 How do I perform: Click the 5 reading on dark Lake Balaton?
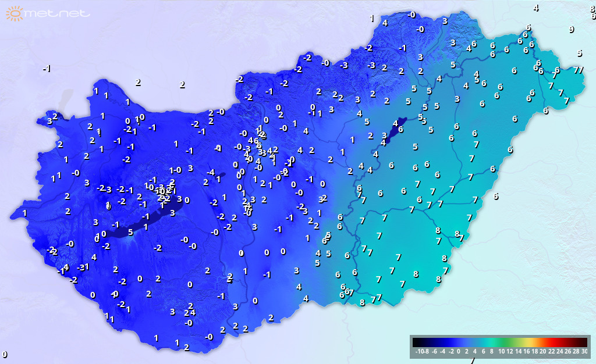click(x=130, y=233)
